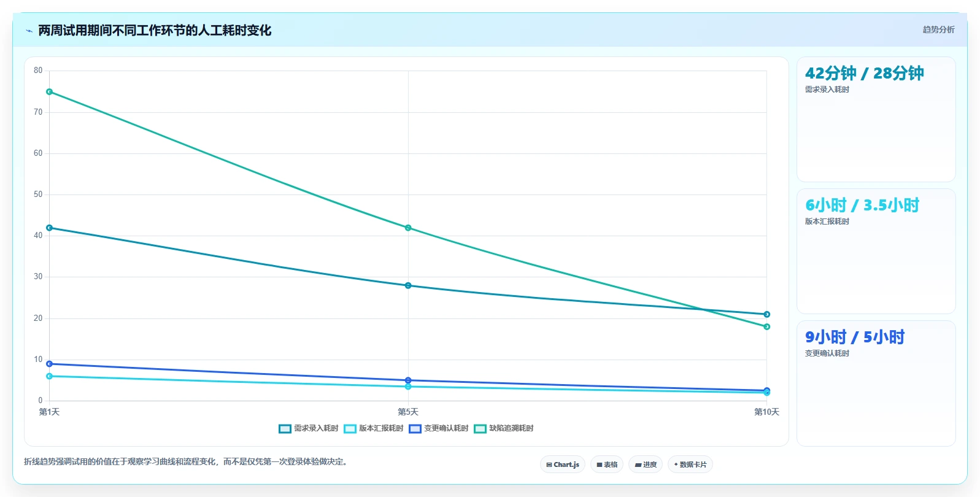This screenshot has height=497, width=980.
Task: Click the 6小时 / 3.5小时 stat card
Action: click(x=876, y=252)
